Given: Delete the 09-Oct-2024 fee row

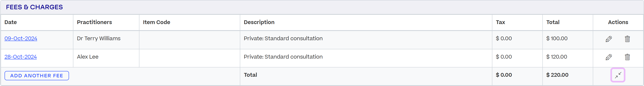Looking at the screenshot, I should 627,39.
